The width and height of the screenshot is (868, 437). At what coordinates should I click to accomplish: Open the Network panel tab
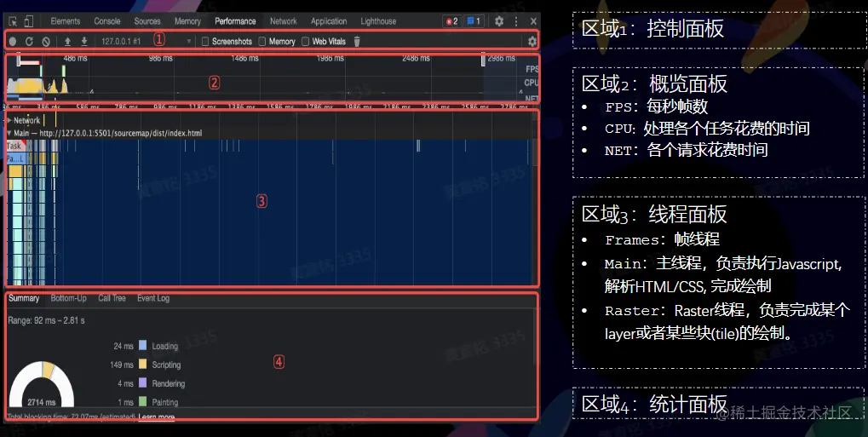(x=284, y=21)
